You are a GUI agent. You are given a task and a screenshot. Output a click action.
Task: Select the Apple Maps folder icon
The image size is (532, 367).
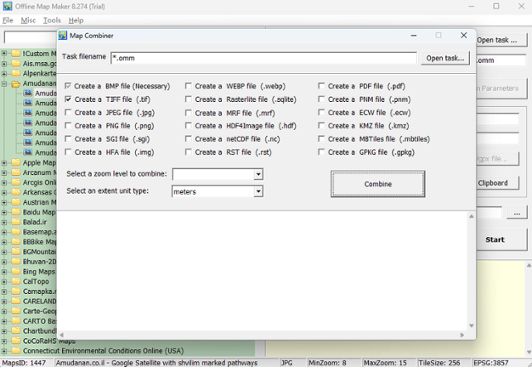click(16, 162)
